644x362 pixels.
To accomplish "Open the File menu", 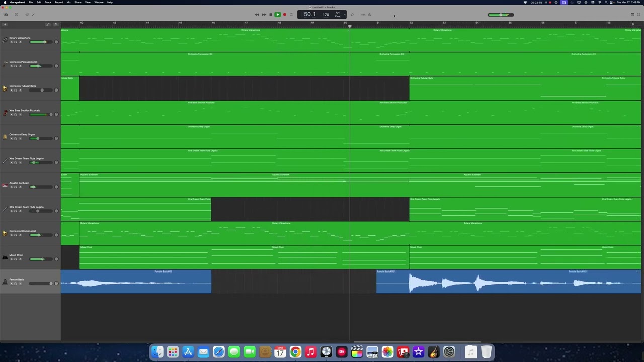I will 31,2.
